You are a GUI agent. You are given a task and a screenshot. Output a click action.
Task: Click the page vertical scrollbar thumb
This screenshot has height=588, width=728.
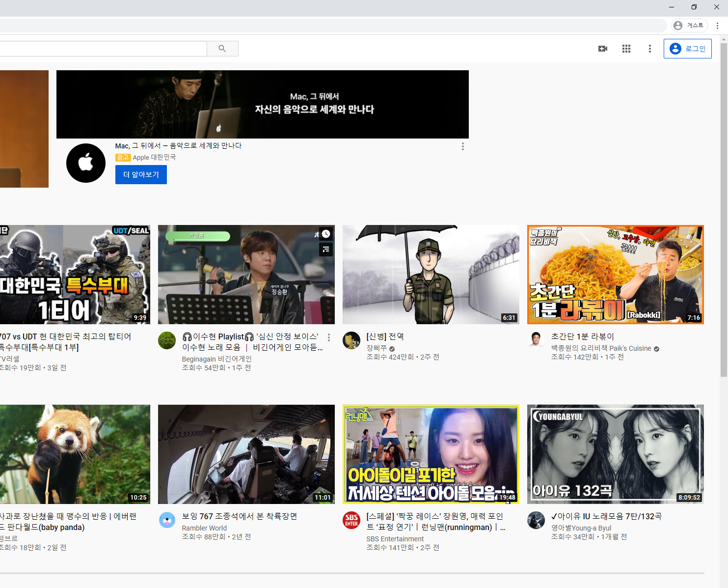click(x=724, y=210)
